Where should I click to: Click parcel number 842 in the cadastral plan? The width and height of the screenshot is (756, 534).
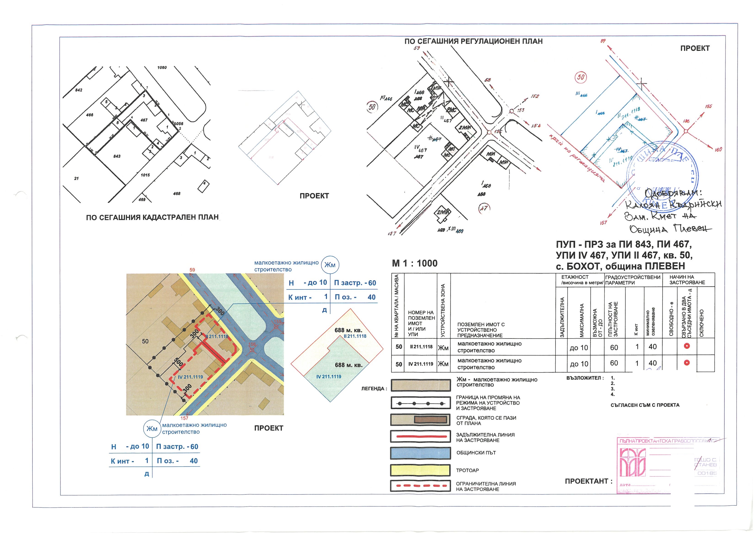79,90
